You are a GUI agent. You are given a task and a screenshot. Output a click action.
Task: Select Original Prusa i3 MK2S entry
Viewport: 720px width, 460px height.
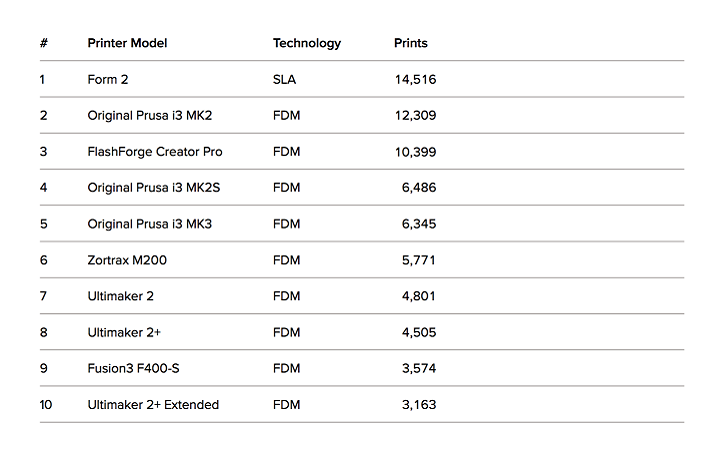coord(154,188)
